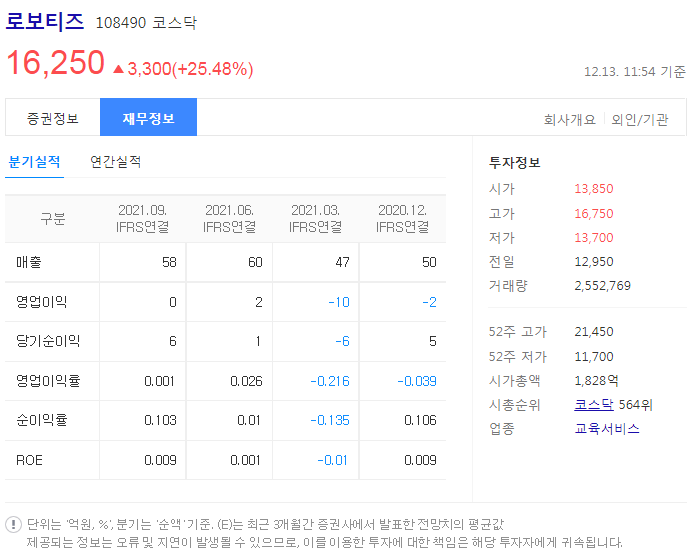Click the 52주 고가 value 21,450

594,331
